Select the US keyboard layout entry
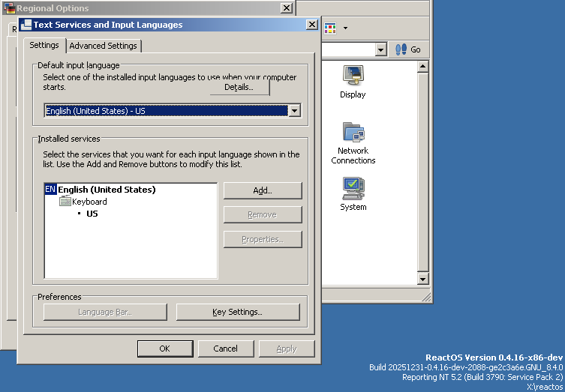 point(92,214)
